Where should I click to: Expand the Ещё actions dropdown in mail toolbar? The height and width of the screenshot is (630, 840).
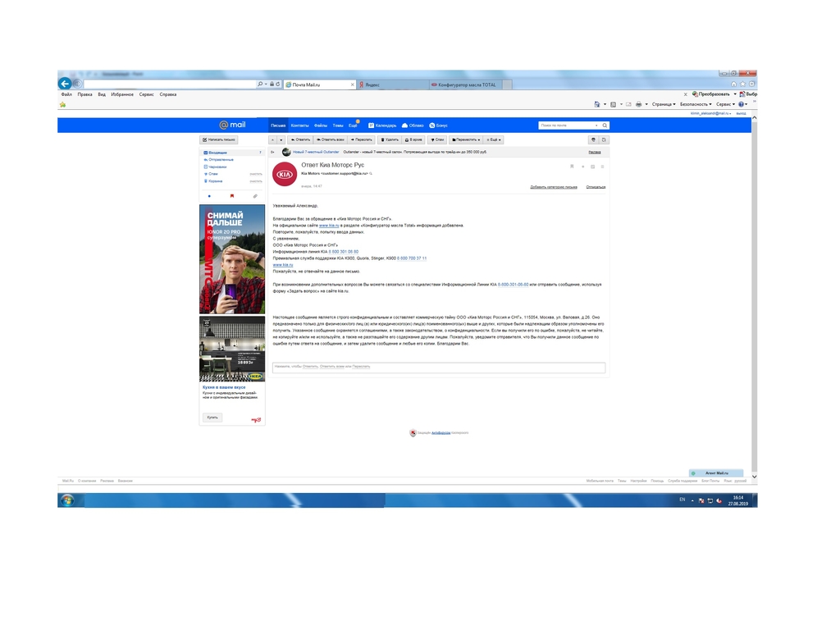(493, 139)
